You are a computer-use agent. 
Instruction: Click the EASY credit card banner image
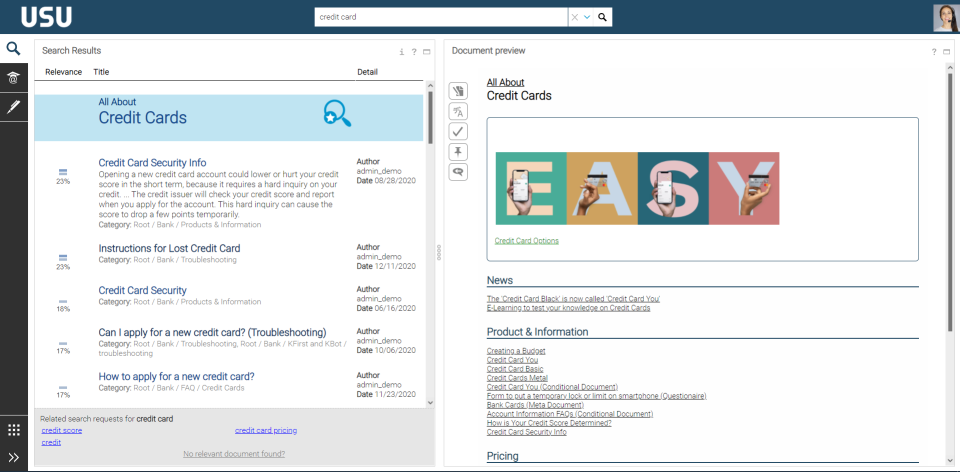(x=637, y=189)
